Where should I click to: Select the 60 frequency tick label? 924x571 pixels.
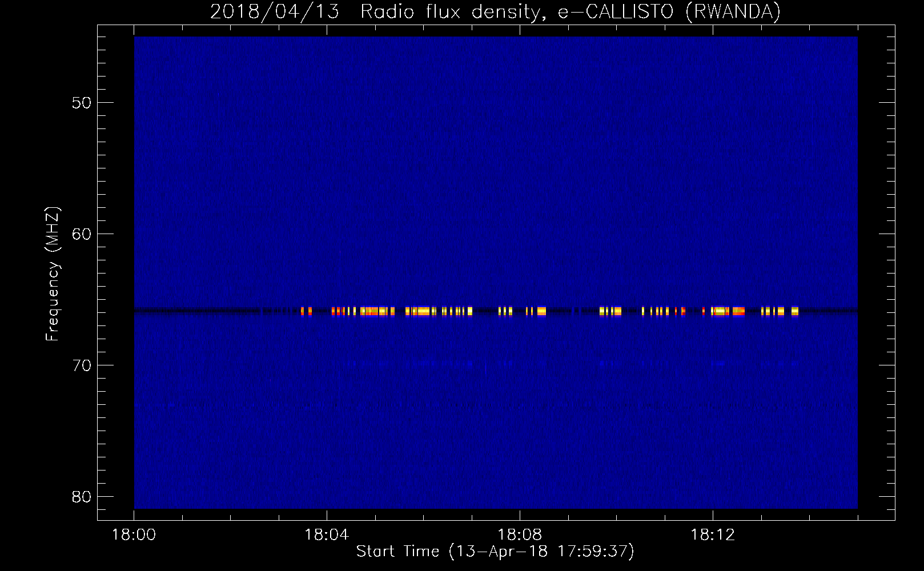(x=82, y=234)
